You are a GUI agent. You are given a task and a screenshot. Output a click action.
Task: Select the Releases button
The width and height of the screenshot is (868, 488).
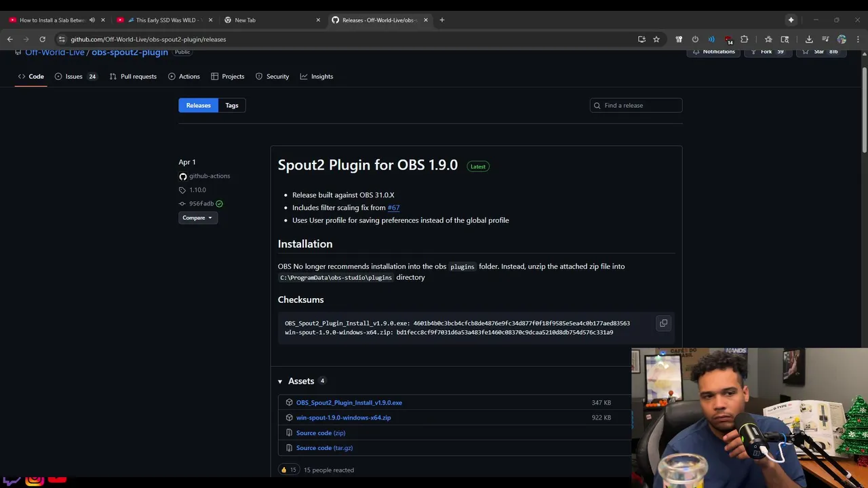click(199, 105)
